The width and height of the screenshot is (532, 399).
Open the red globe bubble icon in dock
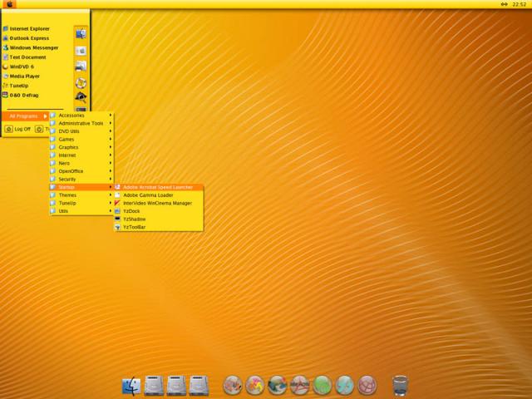click(x=367, y=385)
